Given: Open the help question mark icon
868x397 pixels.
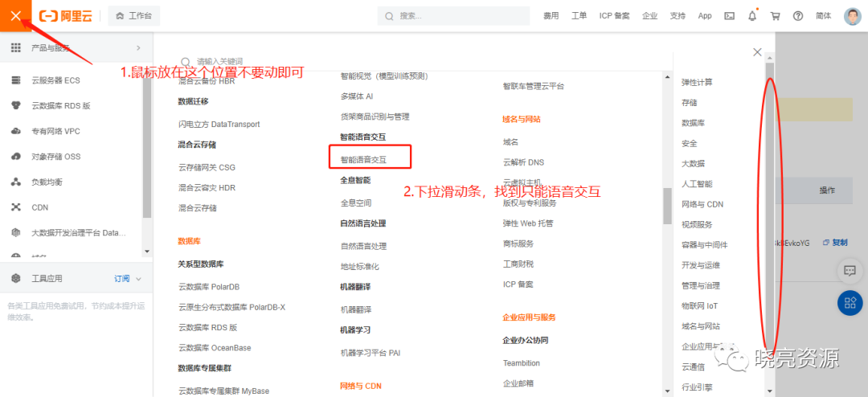Looking at the screenshot, I should coord(798,16).
